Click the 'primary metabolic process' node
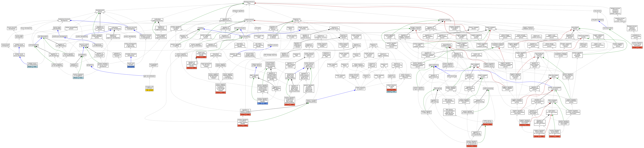 (474, 28)
